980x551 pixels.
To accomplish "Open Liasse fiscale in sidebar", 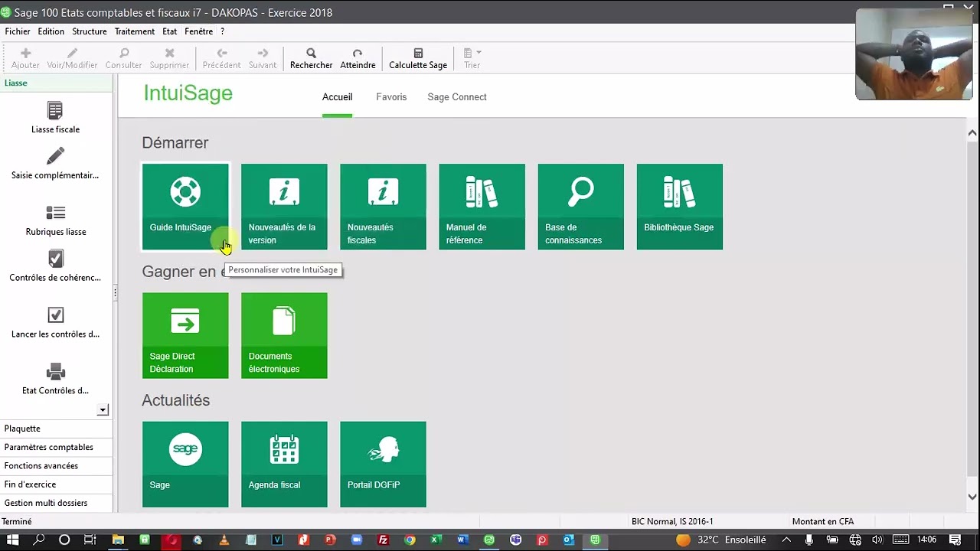I will click(x=55, y=118).
